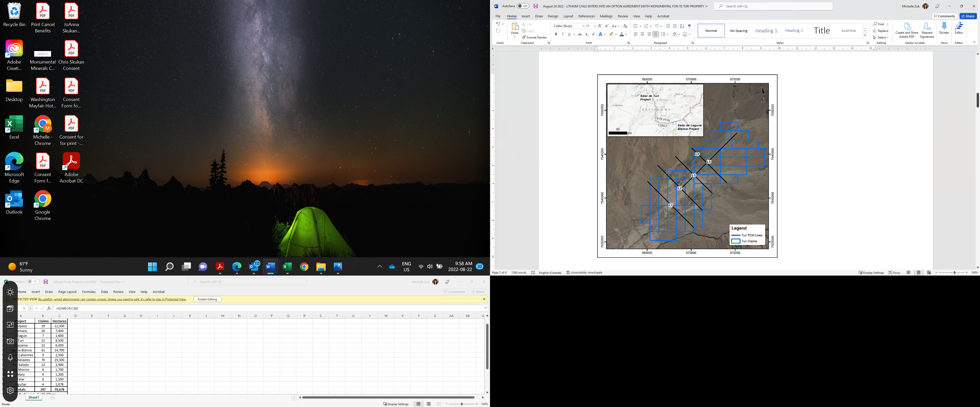The height and width of the screenshot is (407, 980).
Task: Apply the Heading 1 style
Action: [766, 30]
